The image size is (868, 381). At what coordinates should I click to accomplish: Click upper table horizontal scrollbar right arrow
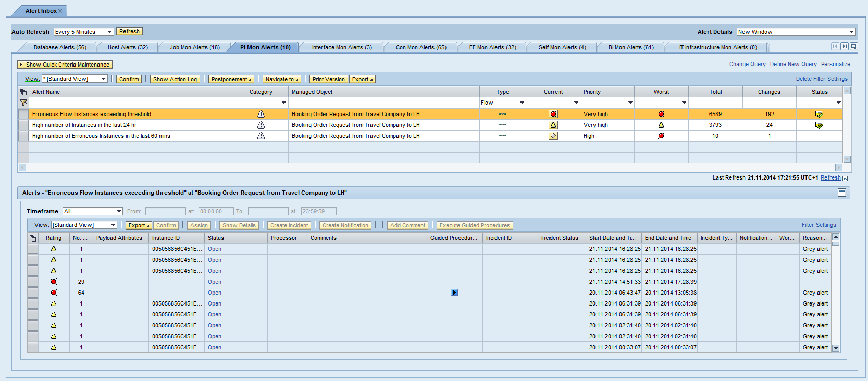coord(838,168)
